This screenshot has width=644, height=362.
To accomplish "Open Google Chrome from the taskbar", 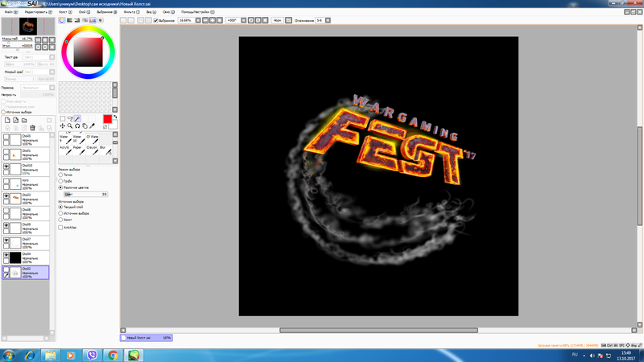I will (113, 356).
